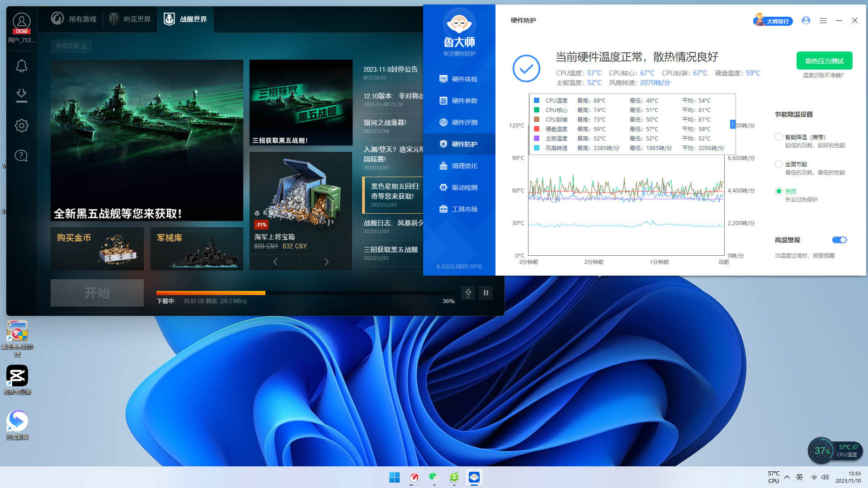Select 关闭 radio option
The width and height of the screenshot is (868, 488).
tap(779, 191)
